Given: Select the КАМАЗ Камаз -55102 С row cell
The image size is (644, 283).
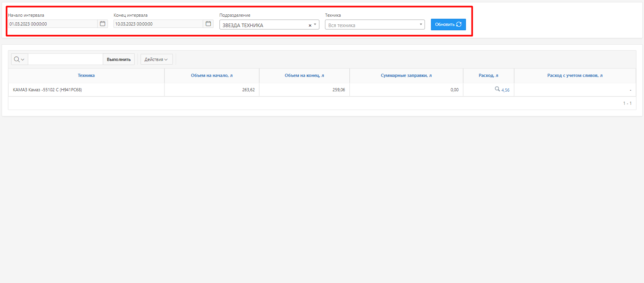Looking at the screenshot, I should pos(47,90).
